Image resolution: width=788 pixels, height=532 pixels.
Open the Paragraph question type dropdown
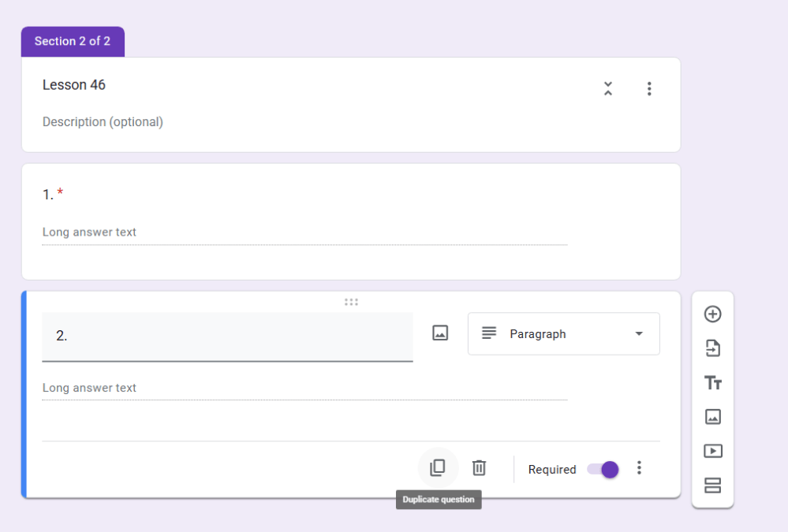pos(563,334)
